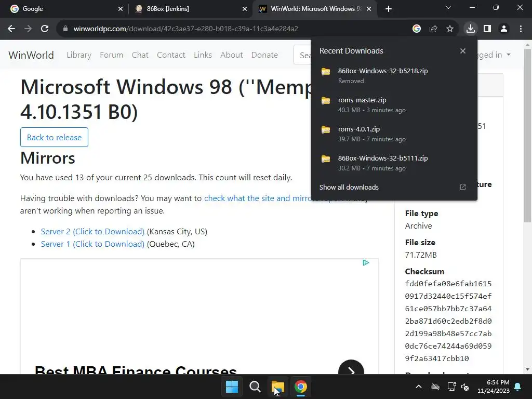Open the Contact menu item
This screenshot has height=399, width=532.
(171, 55)
